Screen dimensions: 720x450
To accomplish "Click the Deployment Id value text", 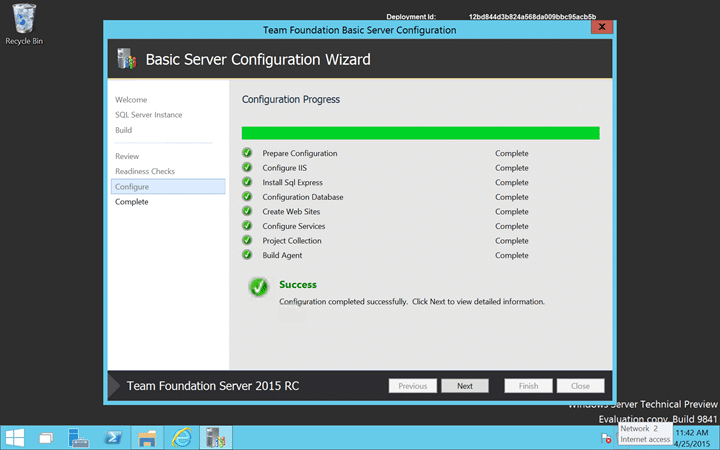I will pyautogui.click(x=532, y=17).
